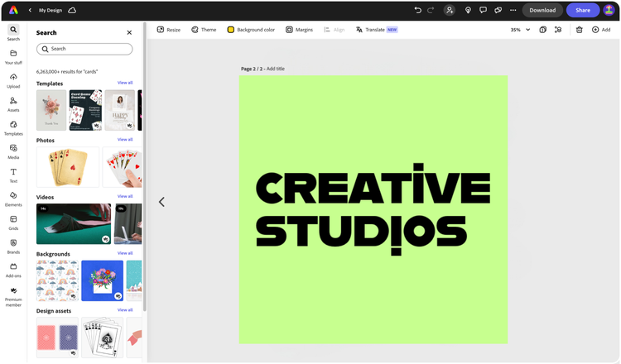Open the Elements panel
621x364 pixels.
(x=13, y=199)
